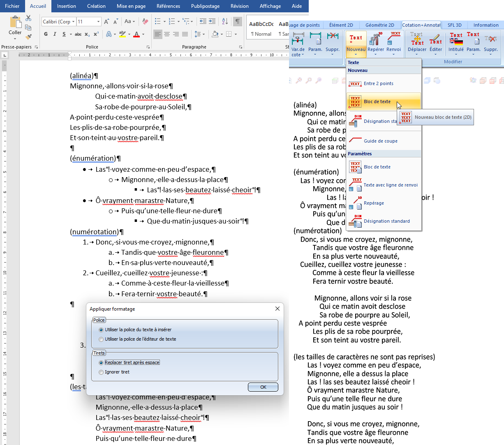Increase font size with grow font icon
The height and width of the screenshot is (445, 504).
(x=106, y=21)
